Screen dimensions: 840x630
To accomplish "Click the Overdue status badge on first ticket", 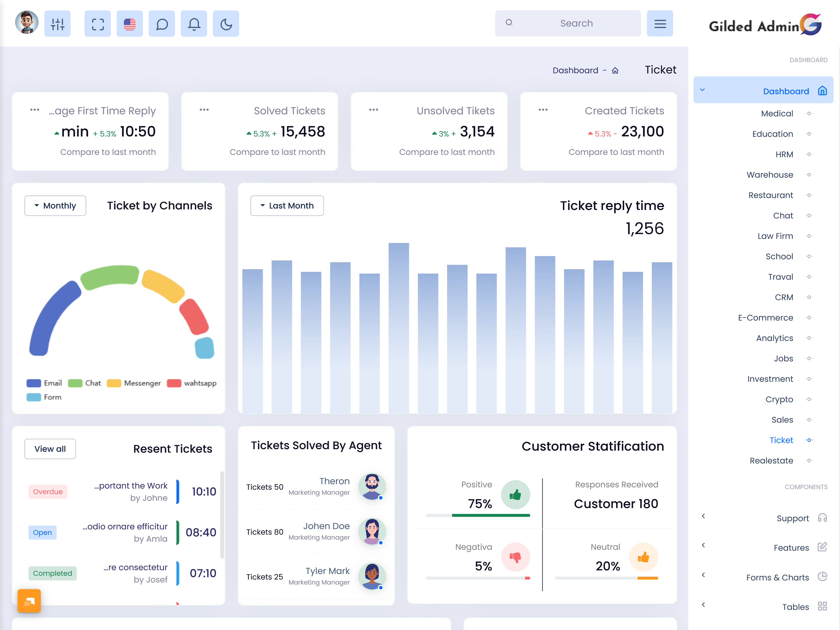I will (46, 491).
